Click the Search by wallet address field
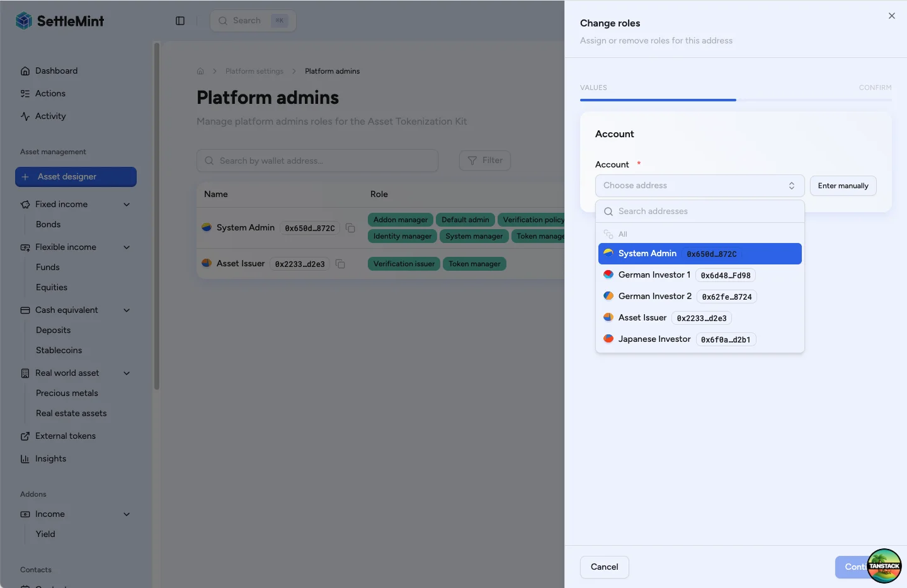 pyautogui.click(x=316, y=161)
